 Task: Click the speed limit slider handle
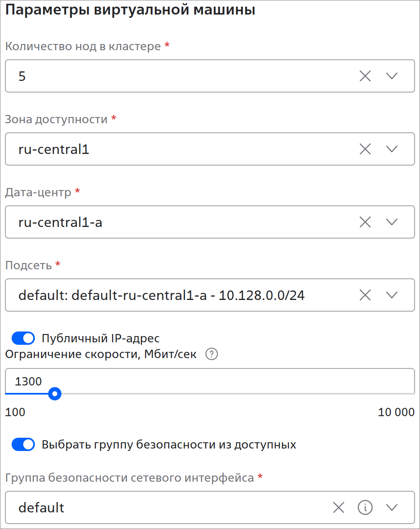pyautogui.click(x=55, y=393)
